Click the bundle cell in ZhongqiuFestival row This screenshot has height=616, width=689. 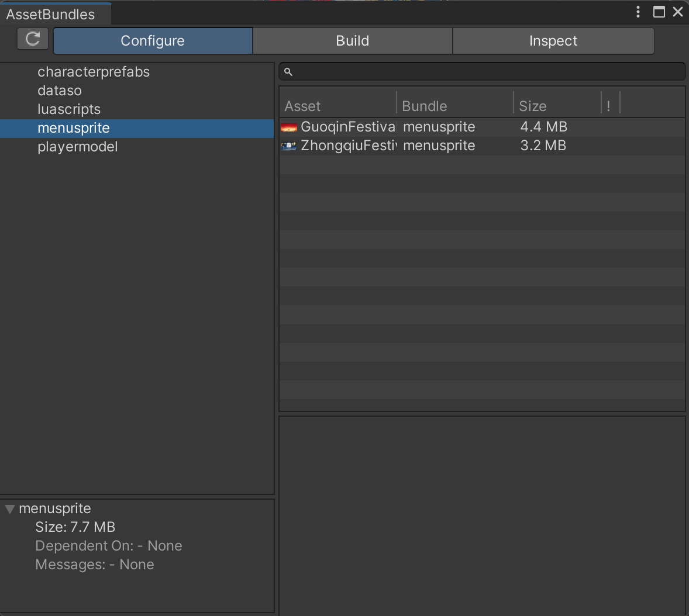click(x=439, y=146)
